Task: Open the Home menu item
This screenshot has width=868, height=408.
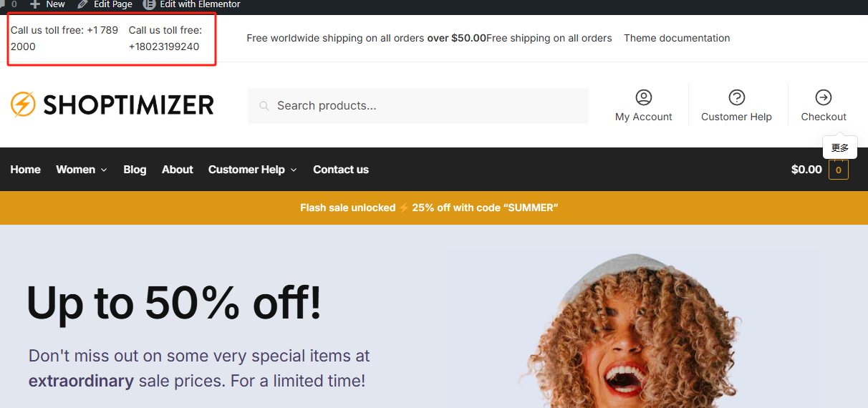Action: pos(25,170)
